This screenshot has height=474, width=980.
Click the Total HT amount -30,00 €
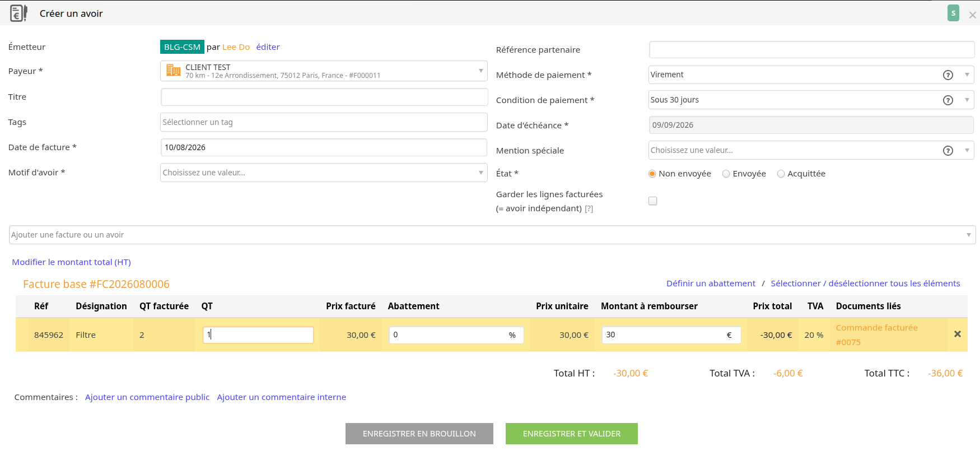click(631, 373)
